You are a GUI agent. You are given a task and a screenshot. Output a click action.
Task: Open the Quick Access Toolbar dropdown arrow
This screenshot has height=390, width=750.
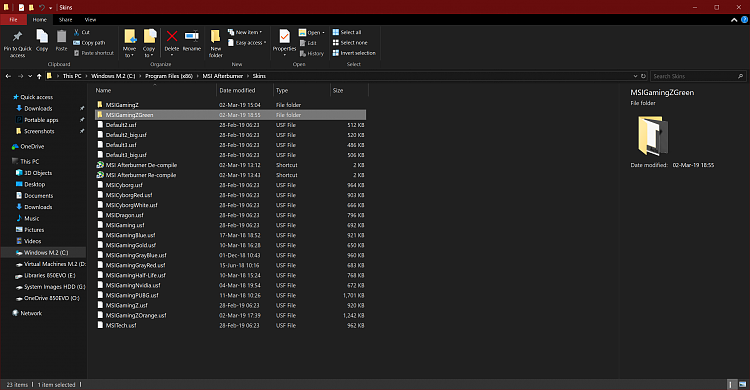50,8
